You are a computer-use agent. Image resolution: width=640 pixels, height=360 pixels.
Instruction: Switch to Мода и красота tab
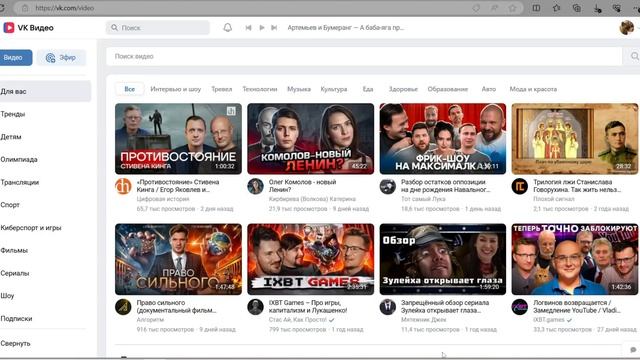click(533, 89)
